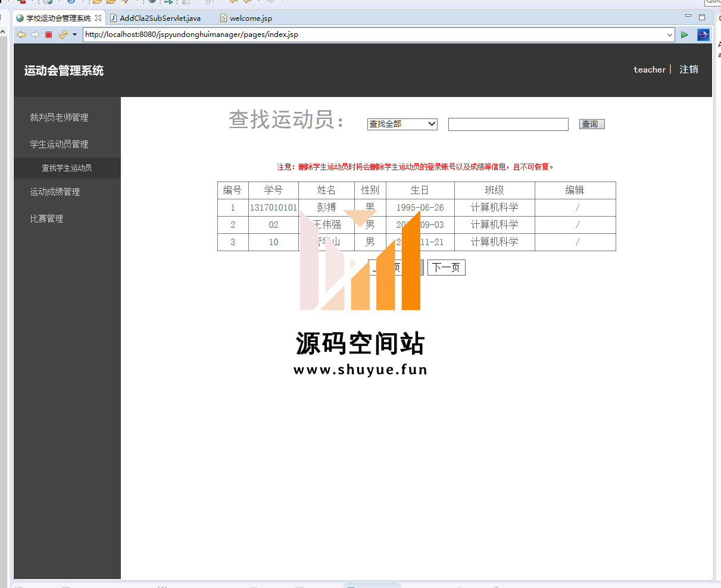Click the 班级 column header
Viewport: 721px width, 588px height.
495,190
